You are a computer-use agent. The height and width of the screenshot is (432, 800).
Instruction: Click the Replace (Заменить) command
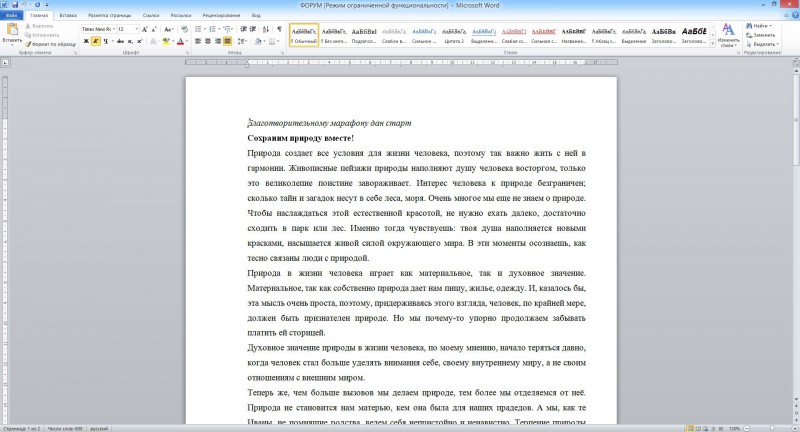pyautogui.click(x=761, y=35)
